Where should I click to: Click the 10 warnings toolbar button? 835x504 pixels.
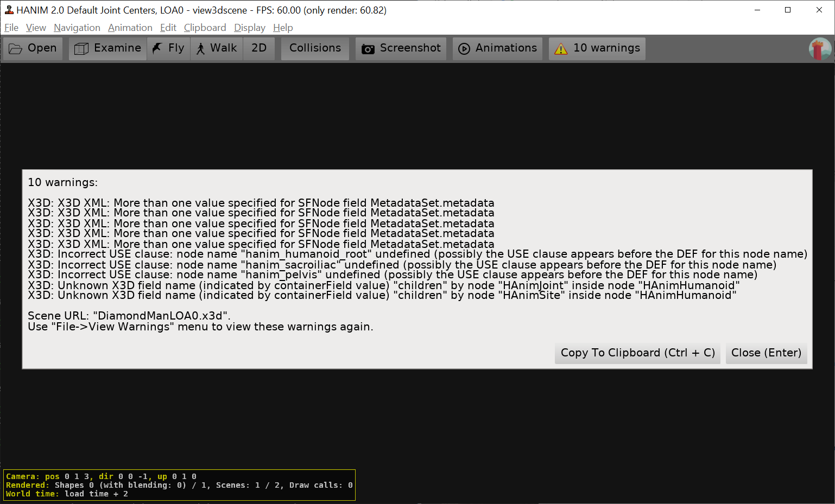pos(597,48)
